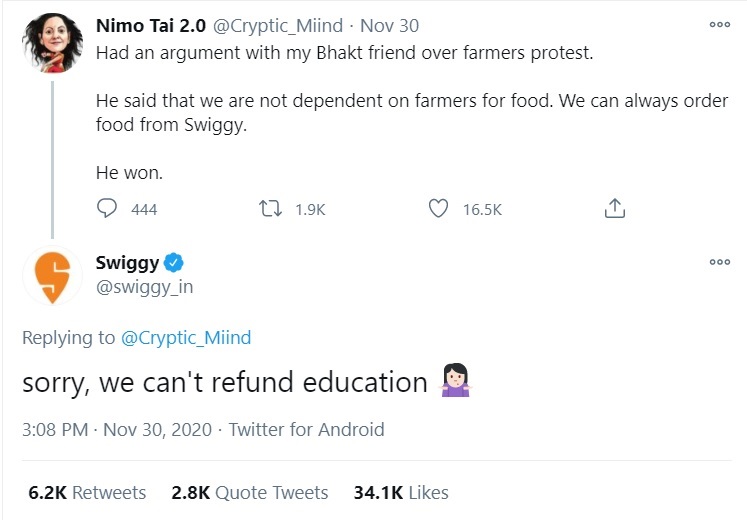This screenshot has width=747, height=520.
Task: Open the @swiggy_in handle
Action: [x=144, y=287]
